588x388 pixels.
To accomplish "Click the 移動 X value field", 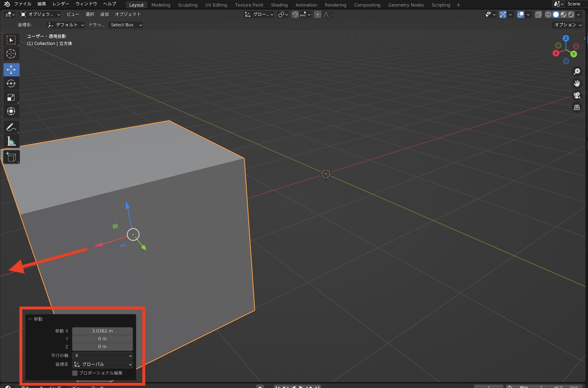I will click(x=102, y=331).
